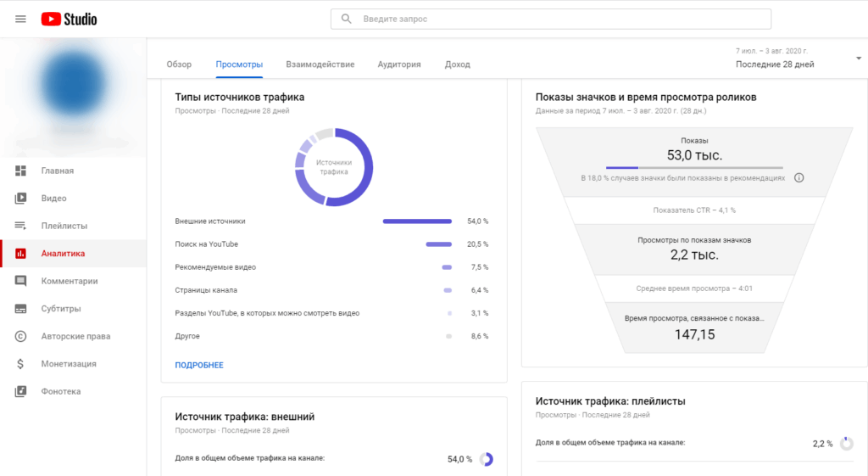Viewport: 868px width, 476px height.
Task: Click the Поиск на YouTube row label
Action: (x=207, y=244)
